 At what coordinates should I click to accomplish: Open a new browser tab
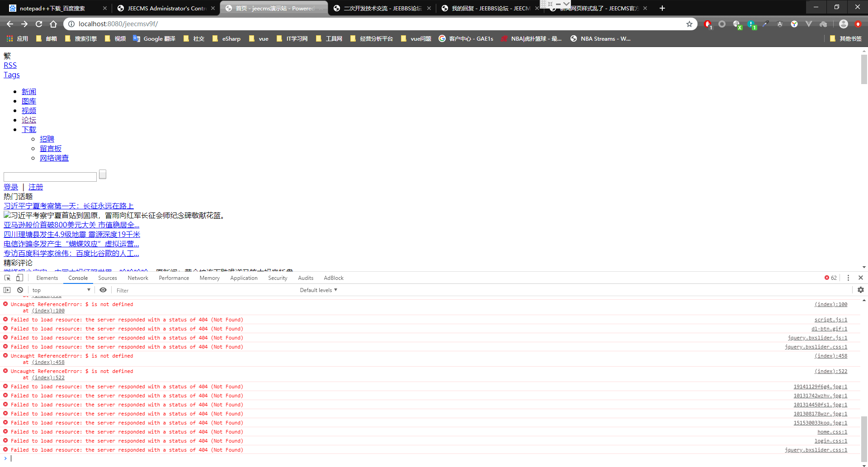pyautogui.click(x=662, y=8)
